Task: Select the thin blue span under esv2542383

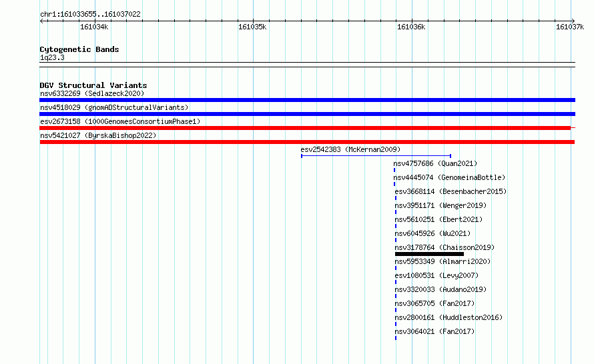Action: (x=376, y=156)
